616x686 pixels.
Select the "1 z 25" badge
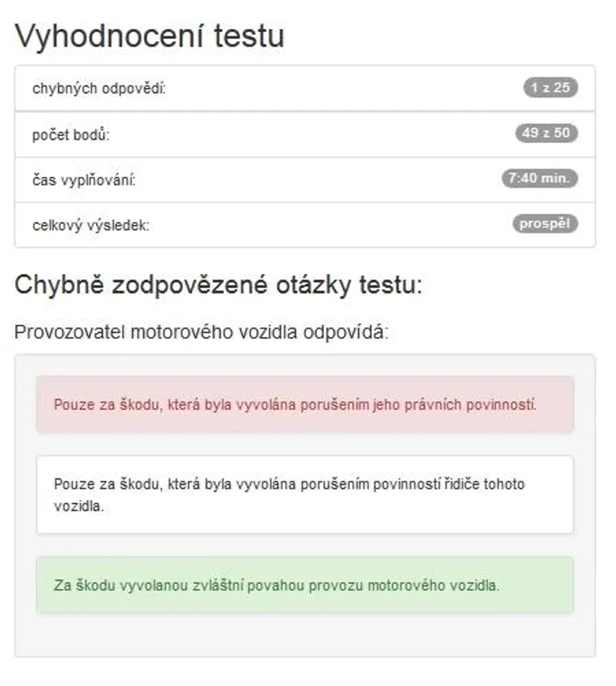pyautogui.click(x=550, y=88)
